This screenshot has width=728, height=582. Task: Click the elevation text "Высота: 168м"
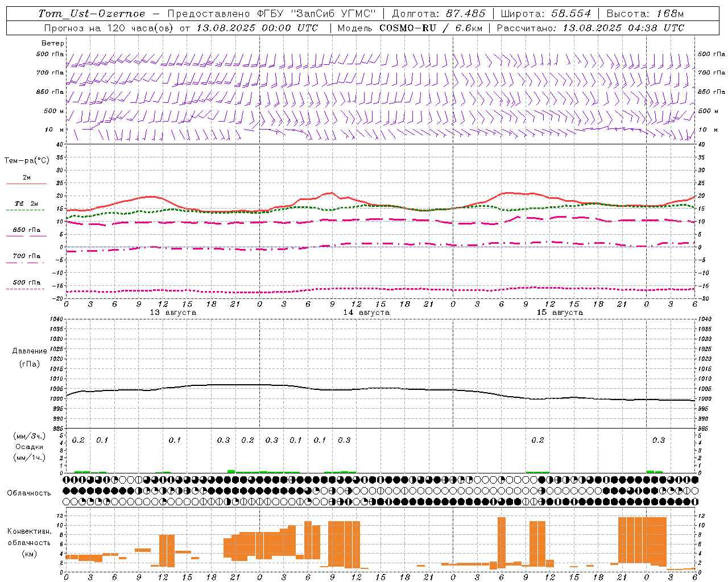click(646, 14)
